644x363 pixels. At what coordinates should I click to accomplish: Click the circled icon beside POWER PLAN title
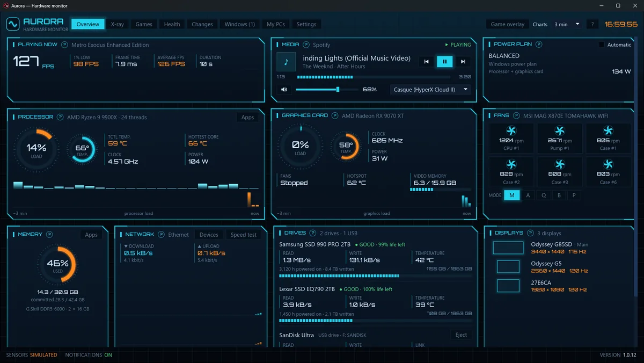[x=539, y=44]
